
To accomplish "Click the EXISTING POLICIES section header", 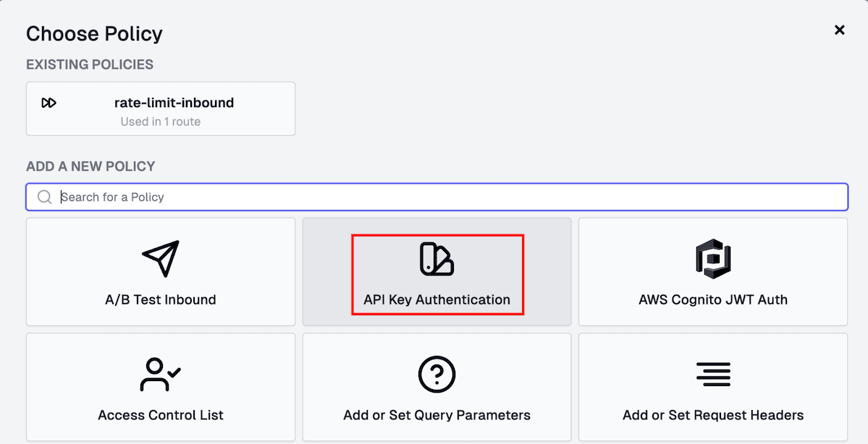I will (x=89, y=64).
